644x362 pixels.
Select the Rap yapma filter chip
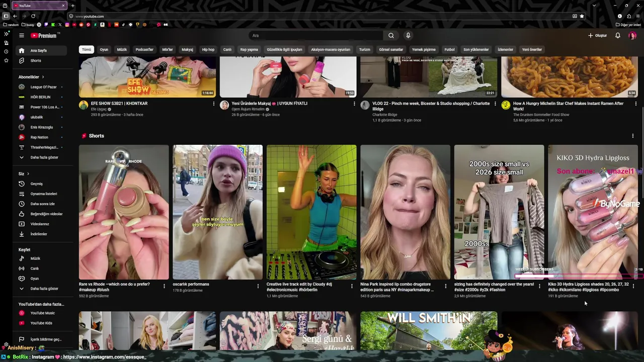point(249,50)
